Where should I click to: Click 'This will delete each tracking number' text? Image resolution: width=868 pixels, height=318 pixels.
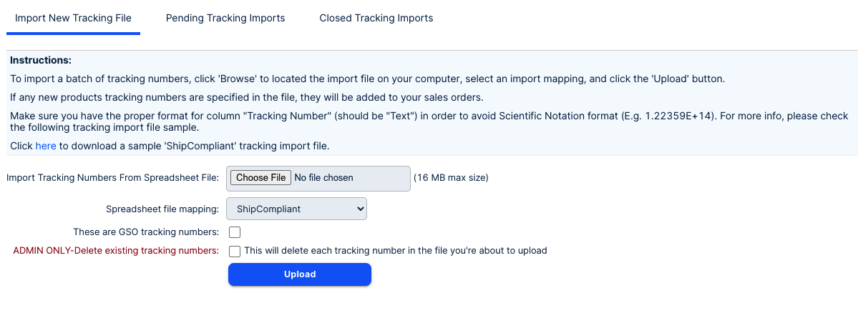(x=395, y=251)
